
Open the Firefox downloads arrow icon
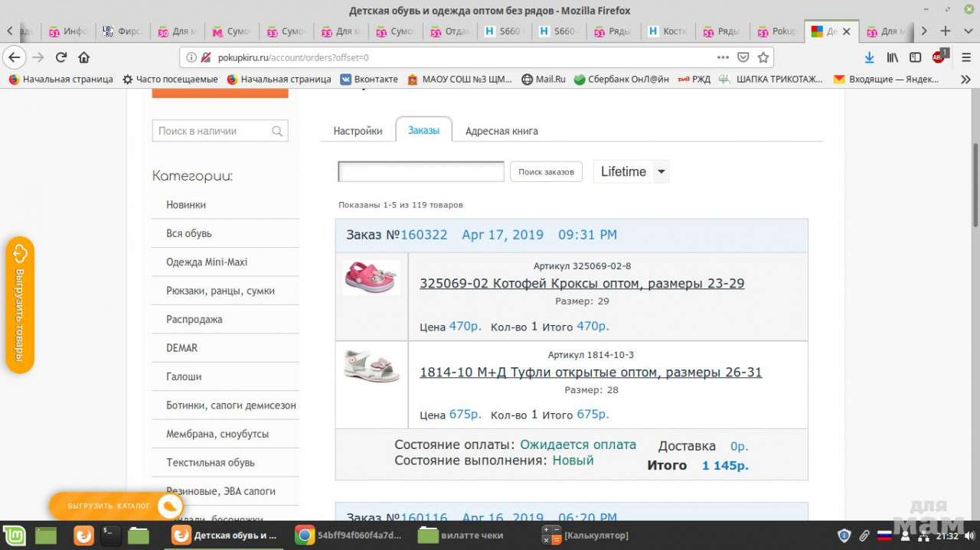869,57
